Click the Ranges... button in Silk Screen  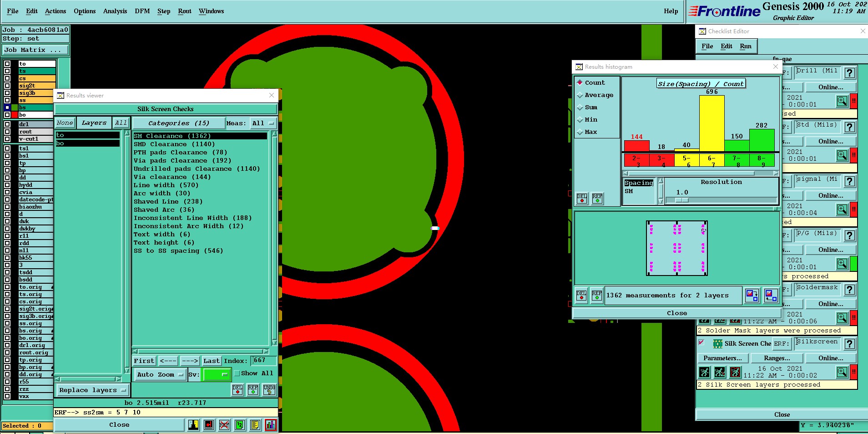(777, 358)
